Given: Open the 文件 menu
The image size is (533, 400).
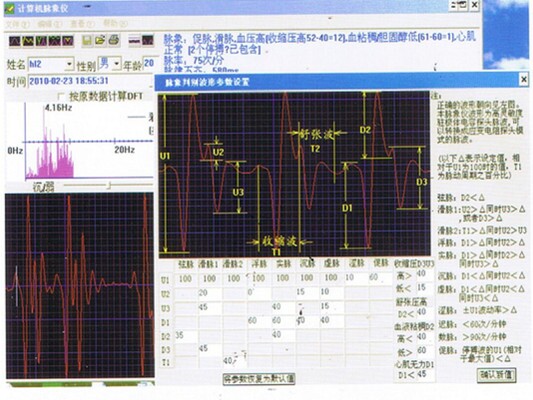Looking at the screenshot, I should [18, 24].
